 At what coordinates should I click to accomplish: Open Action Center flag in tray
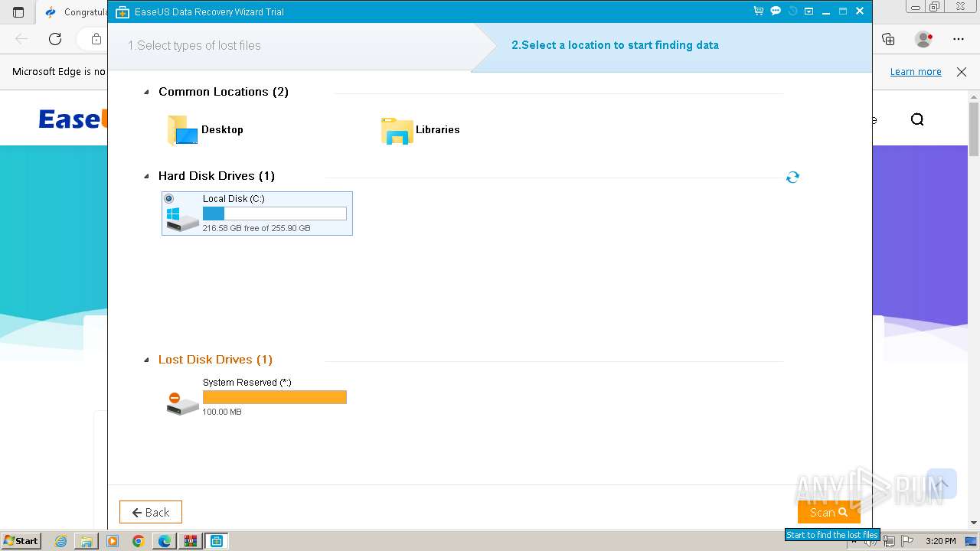906,541
